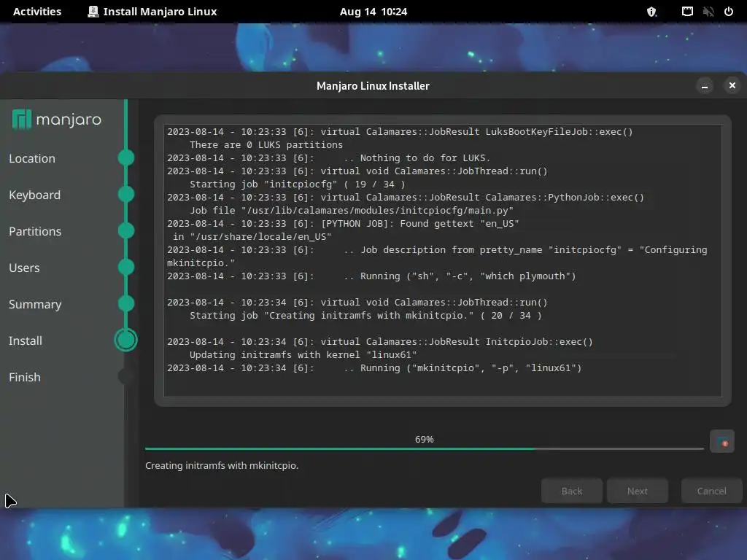Select the Summary step in the sidebar
Screen dimensions: 747x560
point(35,304)
